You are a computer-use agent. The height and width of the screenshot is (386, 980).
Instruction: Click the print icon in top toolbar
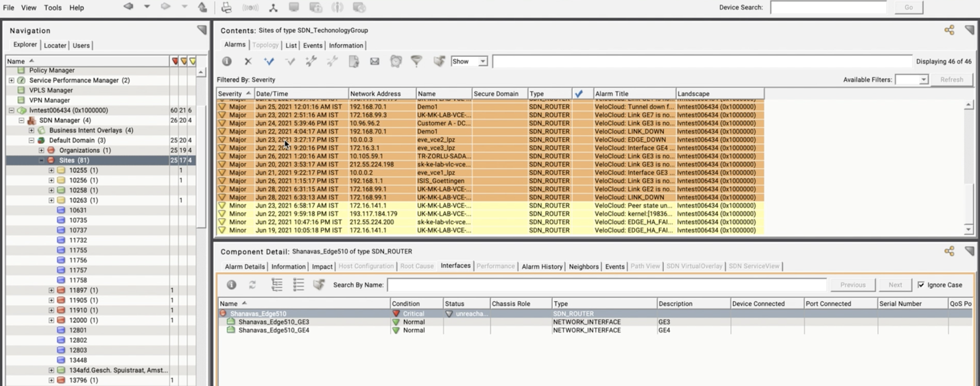[x=226, y=8]
